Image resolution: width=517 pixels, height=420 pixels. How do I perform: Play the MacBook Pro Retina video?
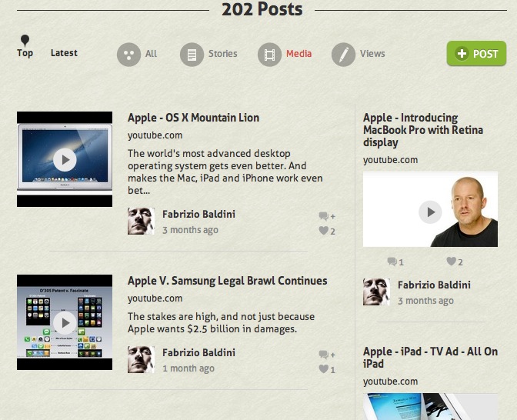tap(430, 212)
